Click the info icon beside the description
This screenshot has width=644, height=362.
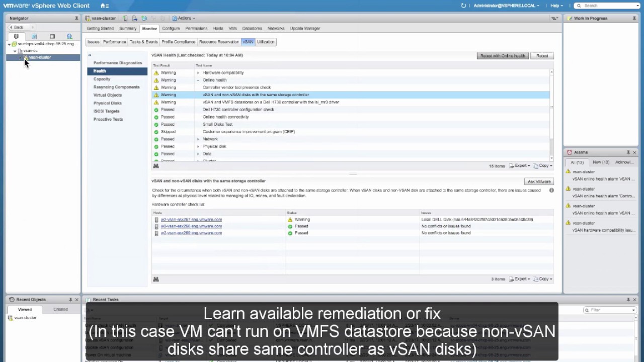pos(551,191)
